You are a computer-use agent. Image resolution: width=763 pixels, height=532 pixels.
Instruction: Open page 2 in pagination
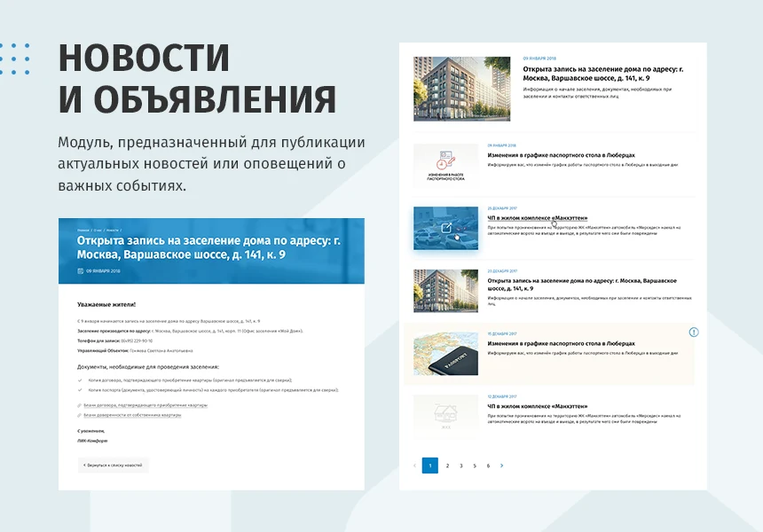coord(447,465)
